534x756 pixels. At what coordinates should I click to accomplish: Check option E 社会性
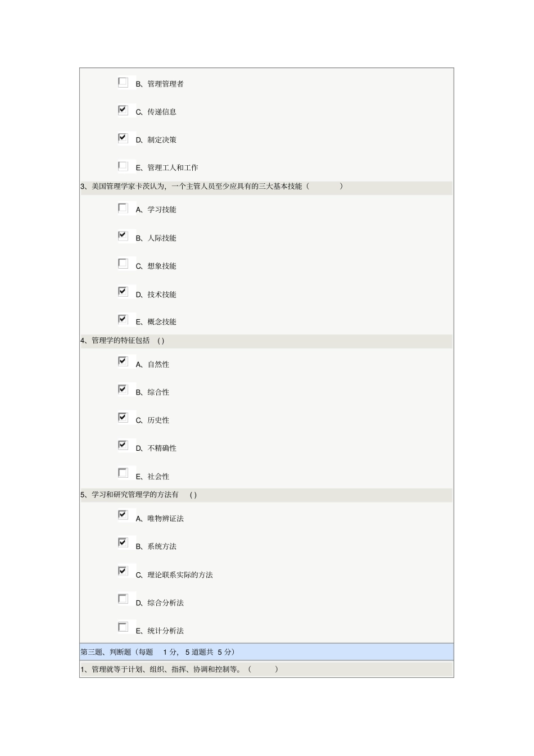pyautogui.click(x=123, y=473)
